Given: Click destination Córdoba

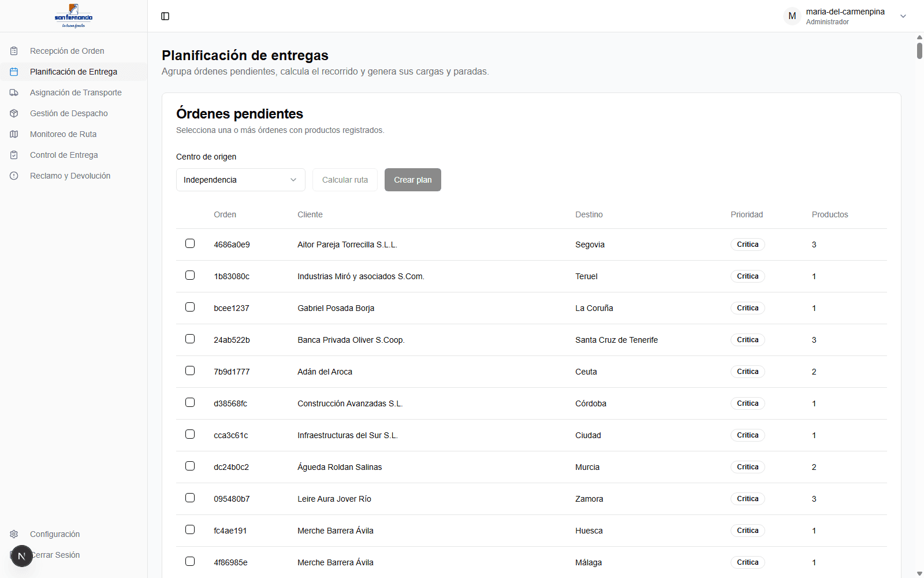Looking at the screenshot, I should [591, 403].
